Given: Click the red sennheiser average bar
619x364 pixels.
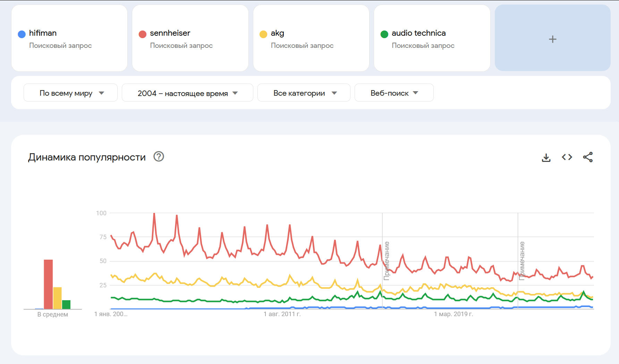Looking at the screenshot, I should point(48,284).
